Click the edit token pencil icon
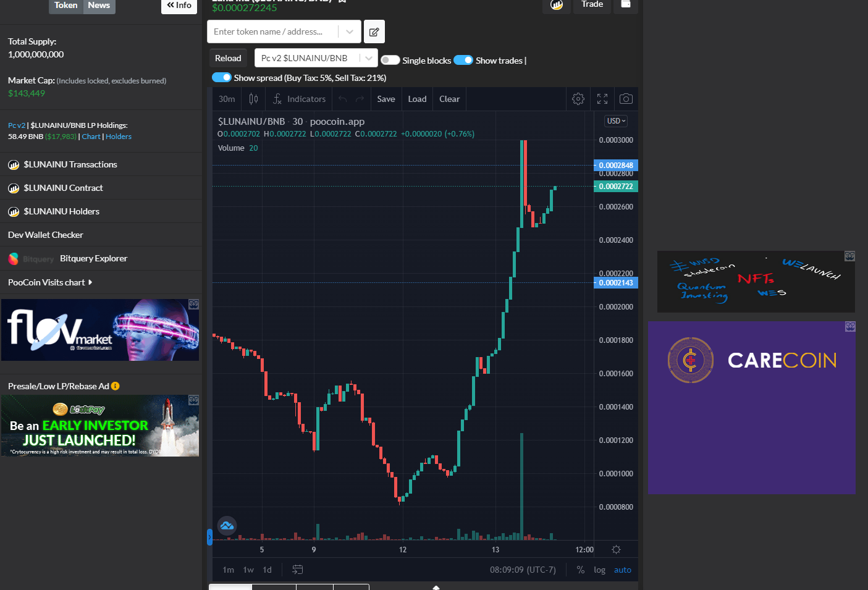 point(374,32)
